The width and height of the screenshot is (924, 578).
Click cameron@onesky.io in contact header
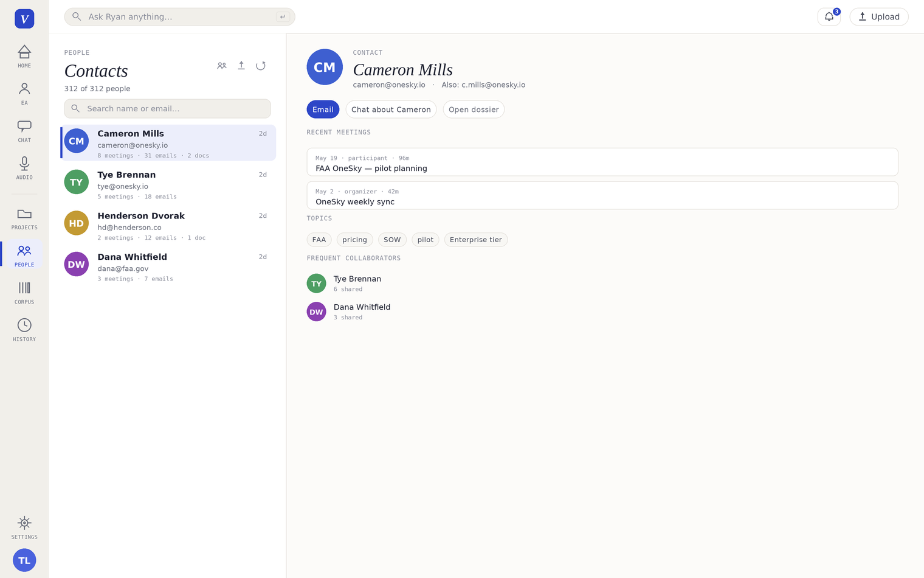pos(389,85)
